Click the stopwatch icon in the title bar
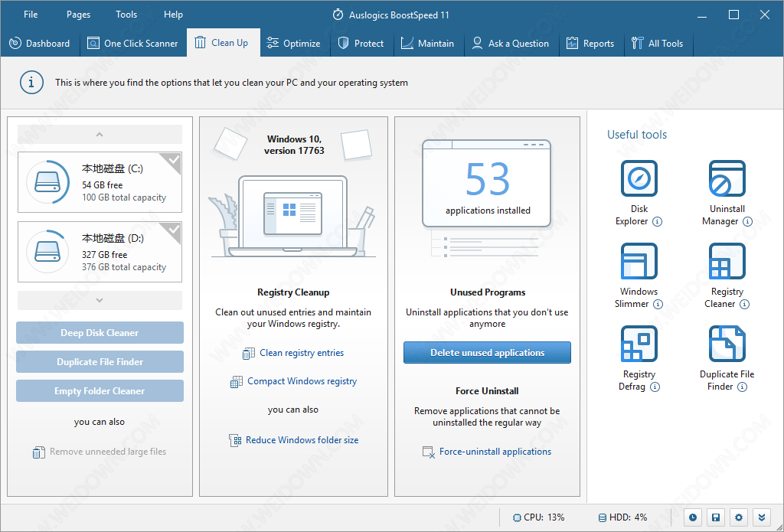 click(338, 15)
